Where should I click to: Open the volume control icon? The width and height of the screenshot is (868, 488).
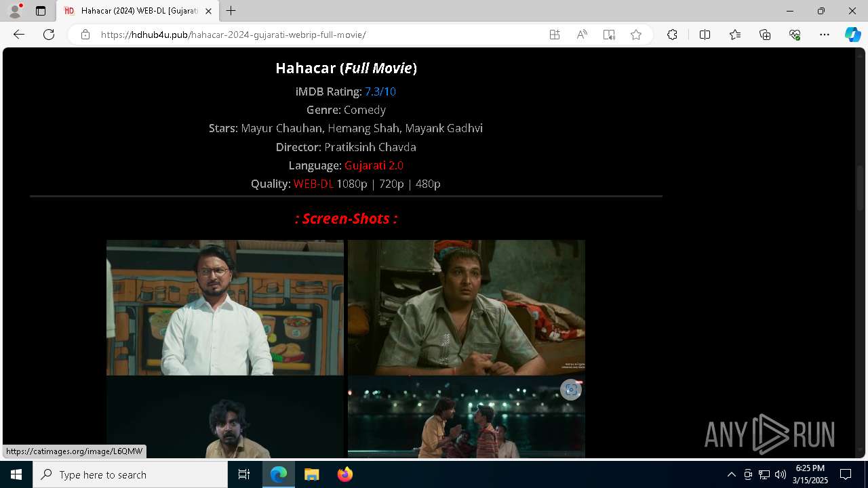(x=781, y=474)
